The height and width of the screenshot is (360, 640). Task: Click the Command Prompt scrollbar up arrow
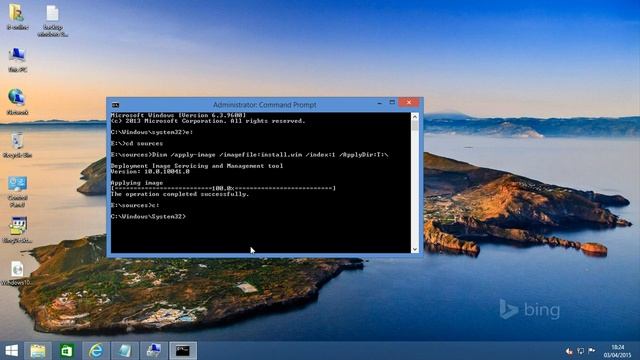[415, 117]
